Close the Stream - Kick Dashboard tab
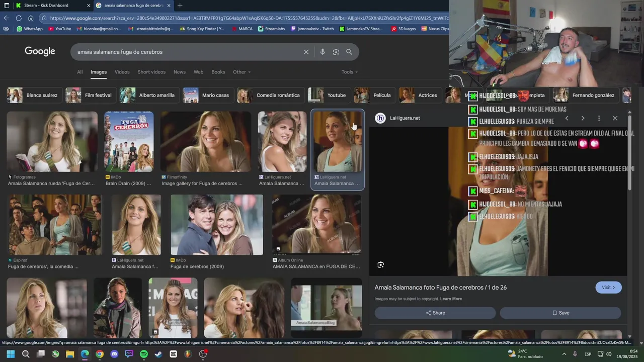The height and width of the screenshot is (362, 644). [89, 6]
